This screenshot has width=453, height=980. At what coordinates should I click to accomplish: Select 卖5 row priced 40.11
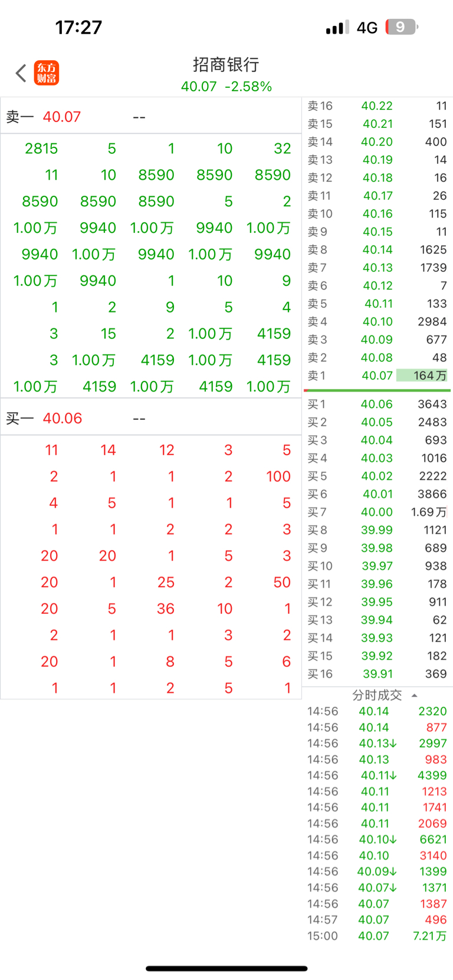(x=377, y=304)
